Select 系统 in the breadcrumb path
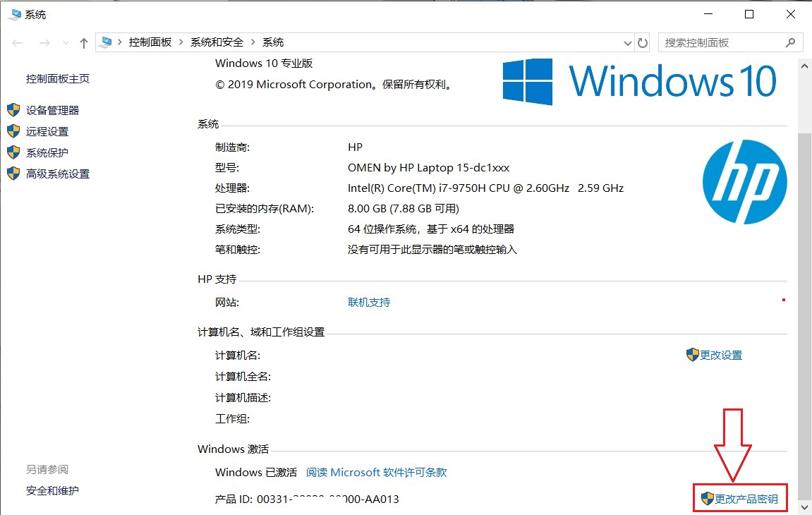The height and width of the screenshot is (515, 812). pyautogui.click(x=273, y=42)
